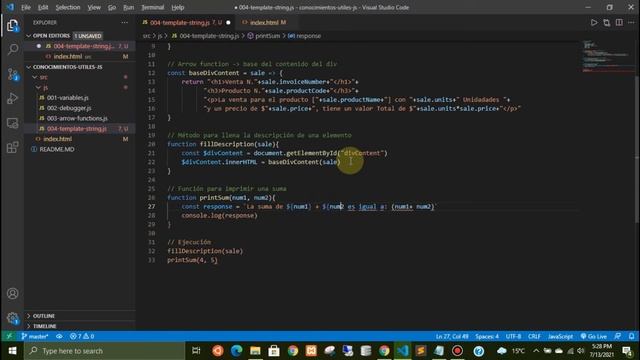Click the UTF-8 encoding selector

pyautogui.click(x=513, y=336)
